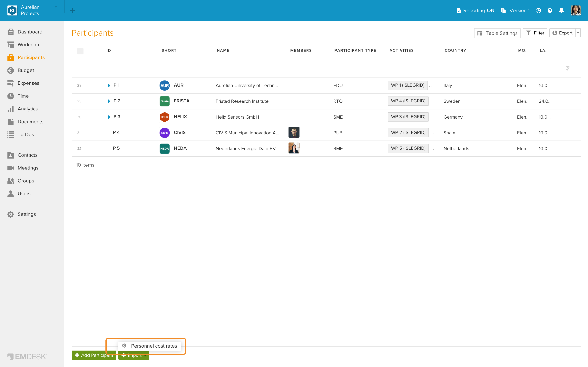
Task: Open the Export dropdown arrow
Action: [x=578, y=33]
